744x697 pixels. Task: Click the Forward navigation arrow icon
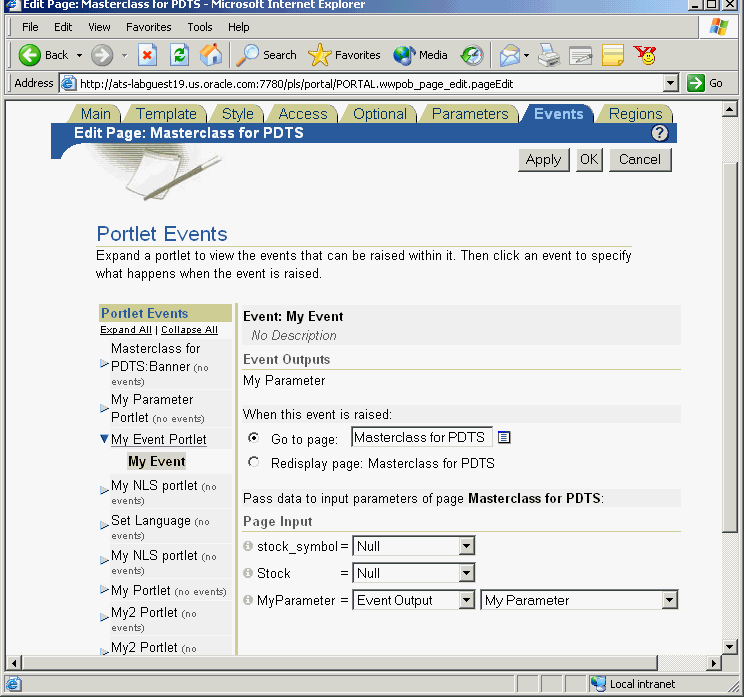point(102,56)
